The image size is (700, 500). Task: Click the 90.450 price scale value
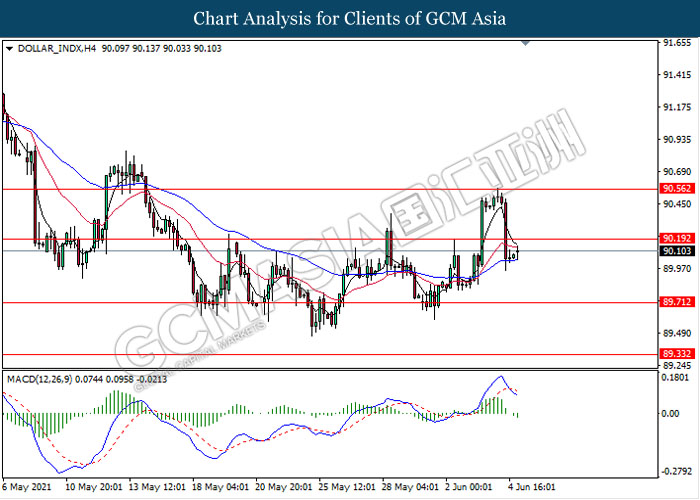677,204
